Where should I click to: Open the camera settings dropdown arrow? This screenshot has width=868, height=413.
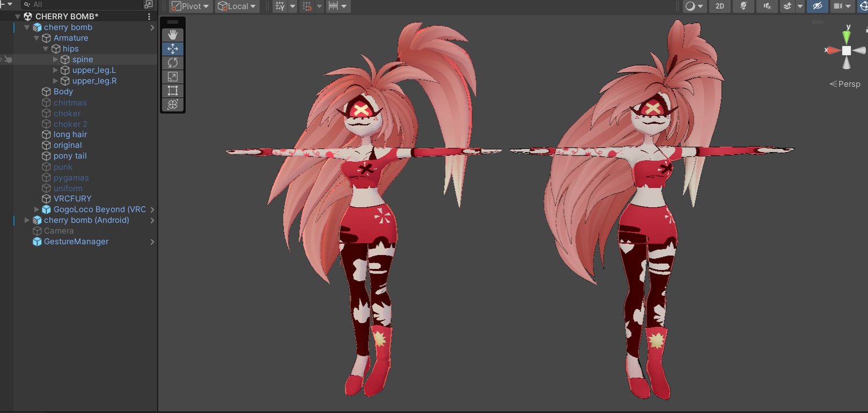[x=849, y=6]
